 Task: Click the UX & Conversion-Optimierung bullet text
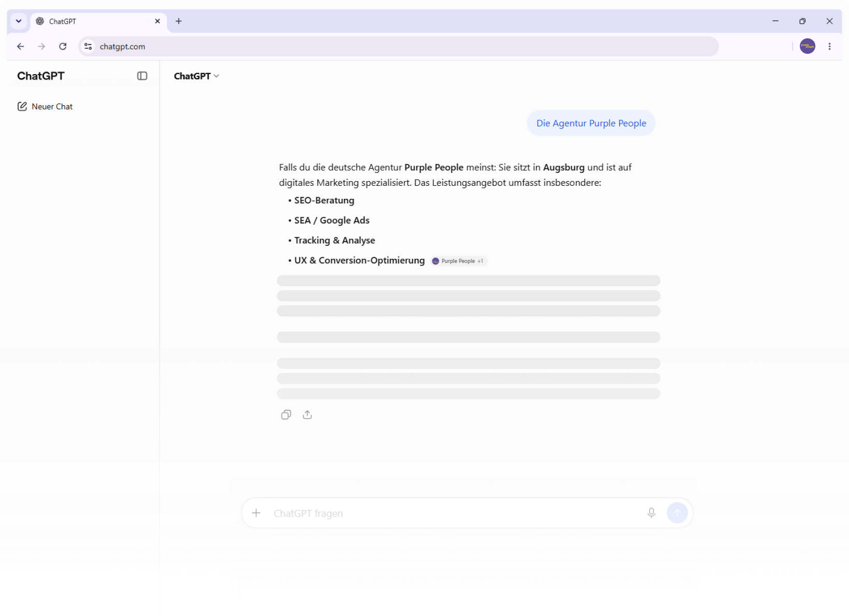(x=359, y=260)
